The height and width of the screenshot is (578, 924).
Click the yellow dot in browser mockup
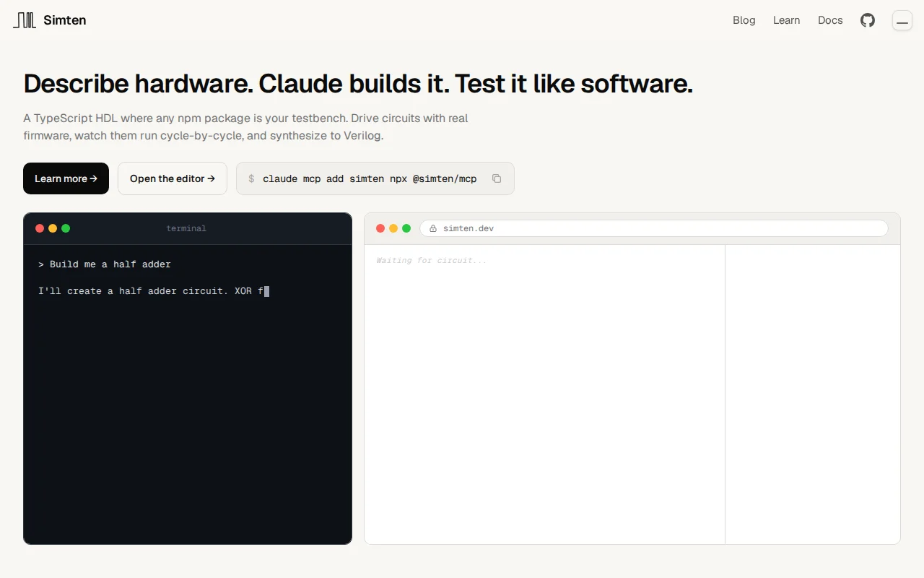click(x=393, y=228)
